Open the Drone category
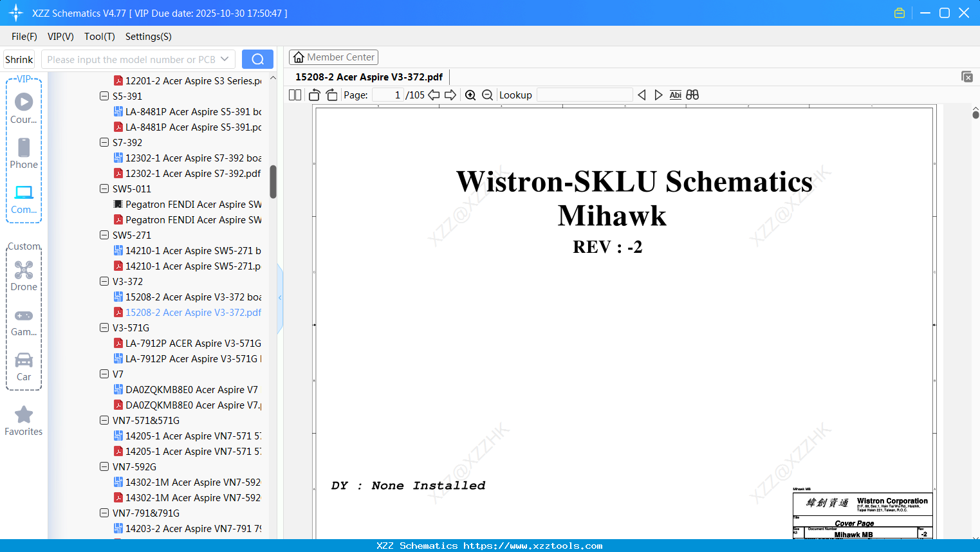The height and width of the screenshot is (552, 980). click(24, 276)
